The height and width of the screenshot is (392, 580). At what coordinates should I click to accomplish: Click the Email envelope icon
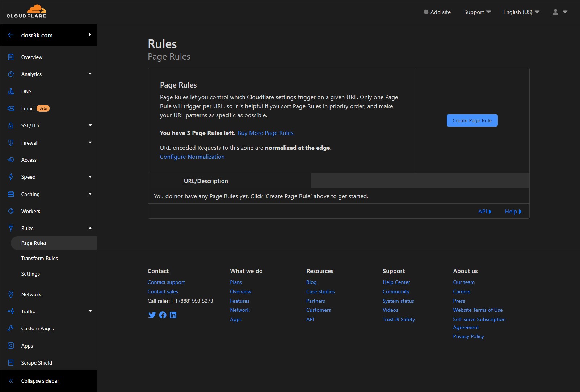[x=11, y=108]
